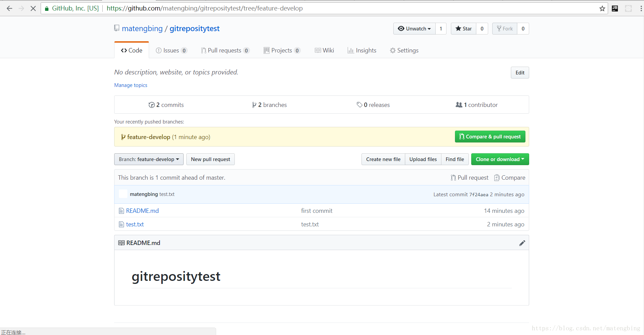Switch branch using feature-develop dropdown

[x=149, y=159]
